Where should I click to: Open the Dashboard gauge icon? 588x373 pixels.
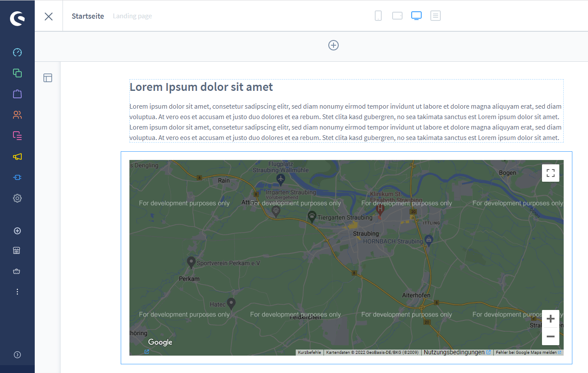click(x=17, y=53)
